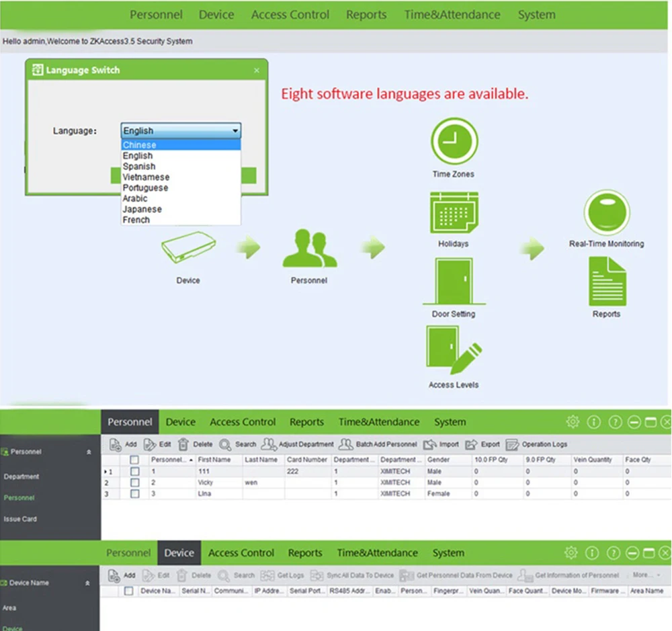Click Batch Add Personnel

click(x=378, y=445)
